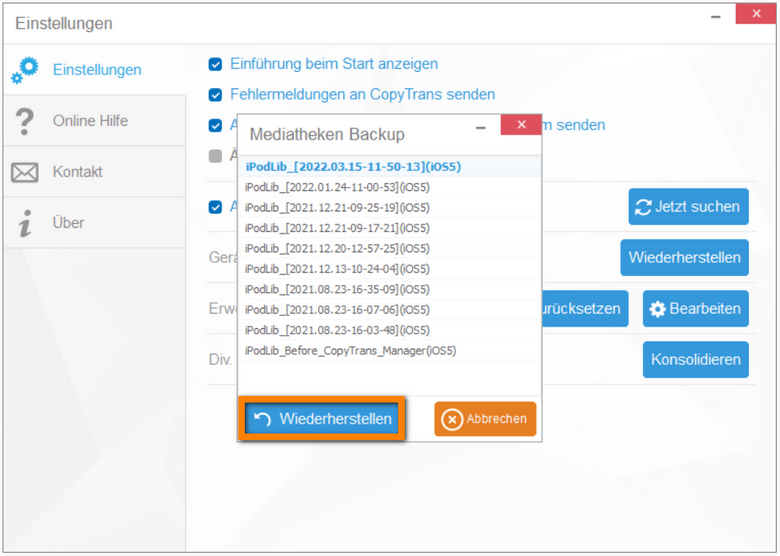Open the Einstellungen gear sidebar icon
780x556 pixels.
point(25,71)
